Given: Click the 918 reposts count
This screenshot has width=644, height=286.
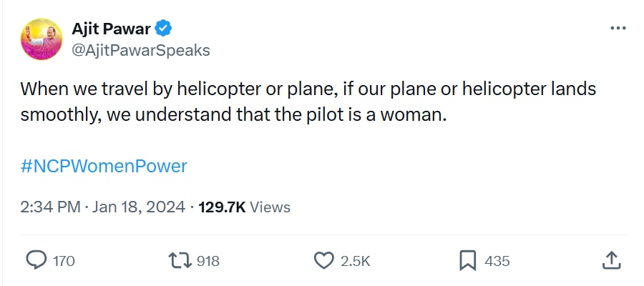Looking at the screenshot, I should pyautogui.click(x=208, y=262).
